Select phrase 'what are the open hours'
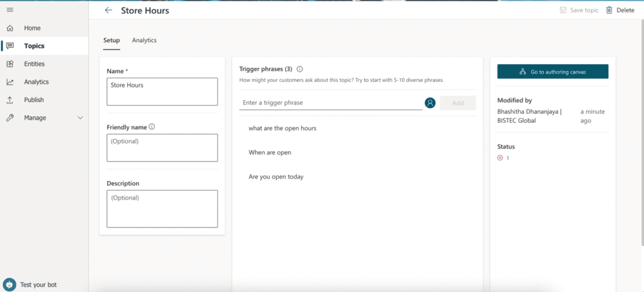 (x=282, y=128)
